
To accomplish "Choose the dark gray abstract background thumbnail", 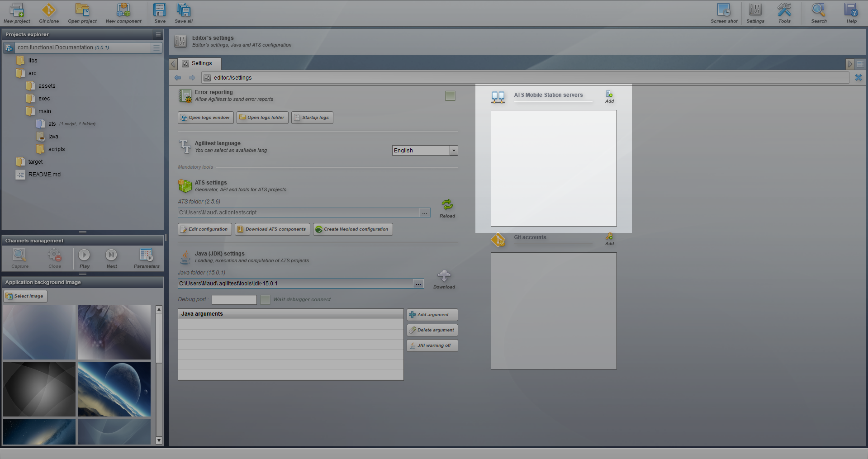I will pyautogui.click(x=39, y=389).
